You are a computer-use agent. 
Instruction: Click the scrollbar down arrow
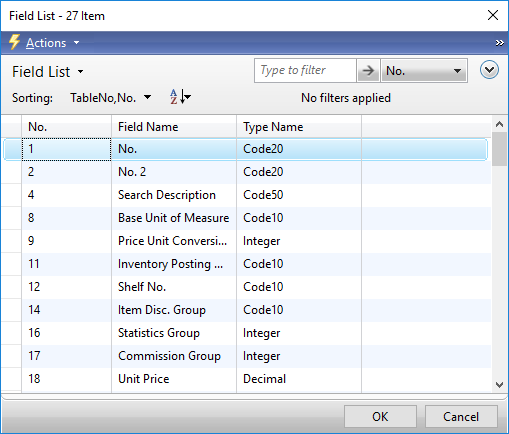(499, 385)
